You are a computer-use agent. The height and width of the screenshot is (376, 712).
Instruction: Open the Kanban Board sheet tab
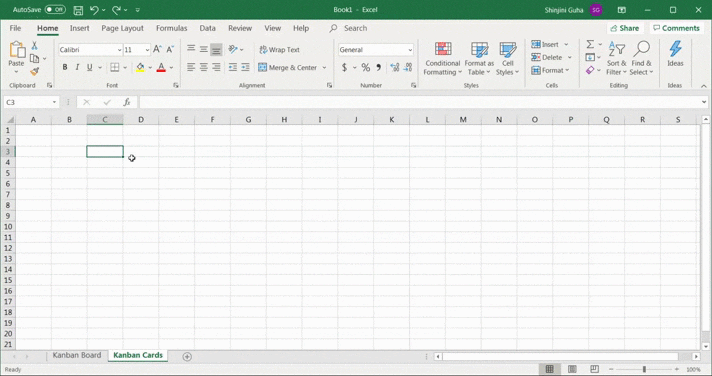click(x=77, y=355)
